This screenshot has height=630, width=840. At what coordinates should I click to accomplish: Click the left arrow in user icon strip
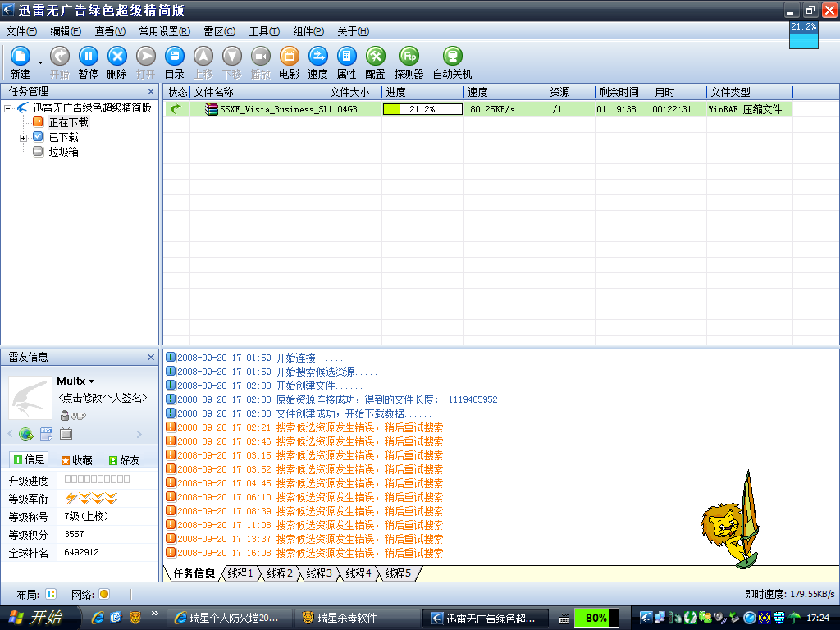[x=10, y=434]
